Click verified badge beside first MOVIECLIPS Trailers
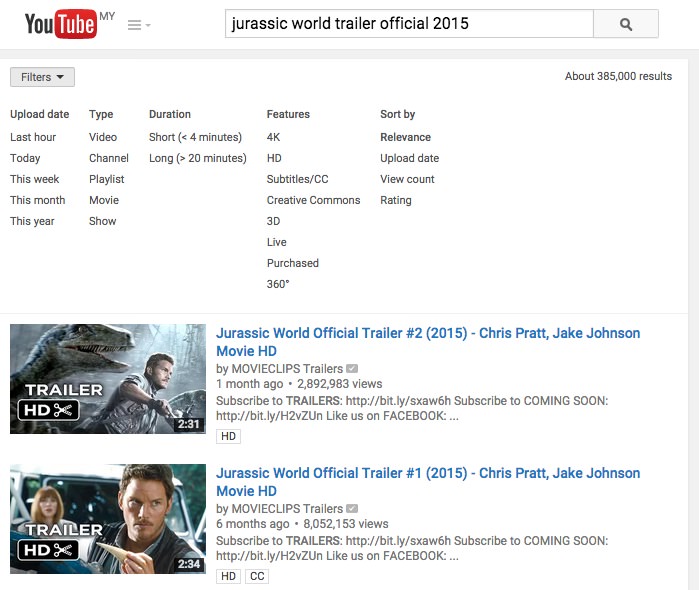699x590 pixels. click(352, 369)
